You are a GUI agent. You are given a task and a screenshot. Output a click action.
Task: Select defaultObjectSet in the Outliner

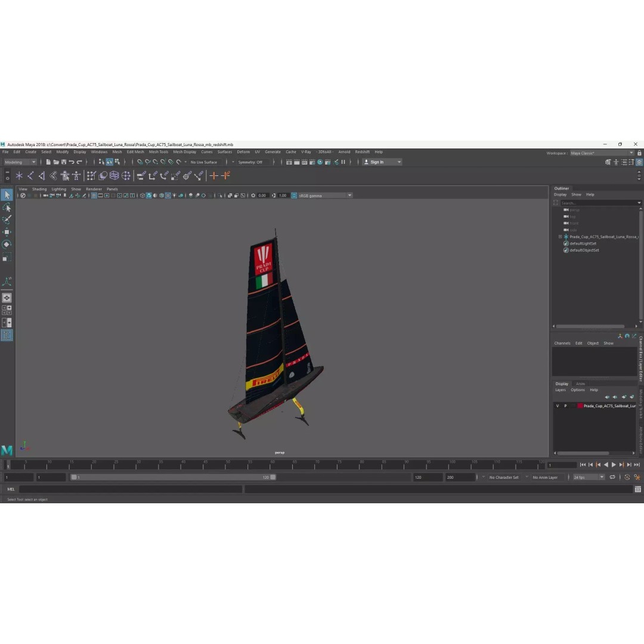tap(584, 250)
